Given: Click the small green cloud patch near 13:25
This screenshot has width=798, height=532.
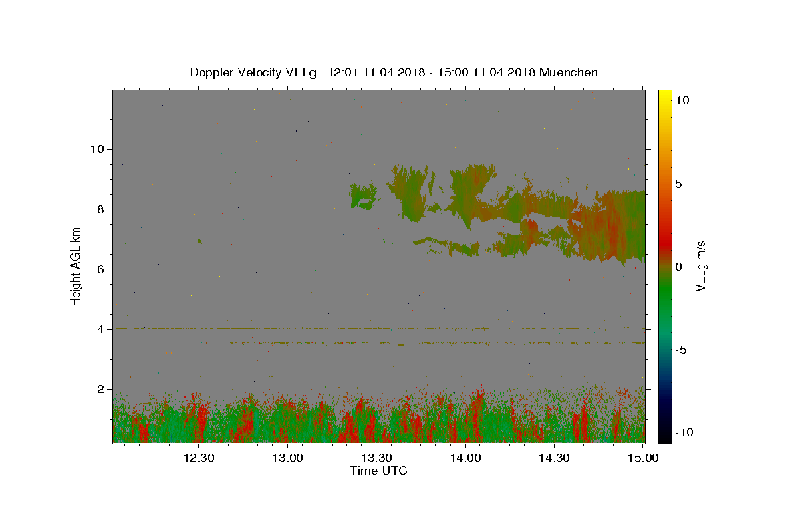Looking at the screenshot, I should click(363, 196).
